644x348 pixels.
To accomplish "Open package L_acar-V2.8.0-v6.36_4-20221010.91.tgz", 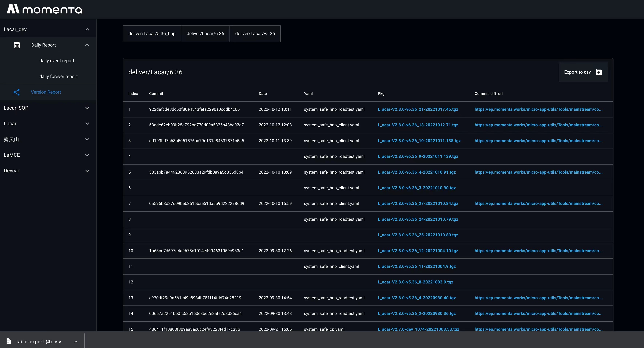I will (416, 172).
